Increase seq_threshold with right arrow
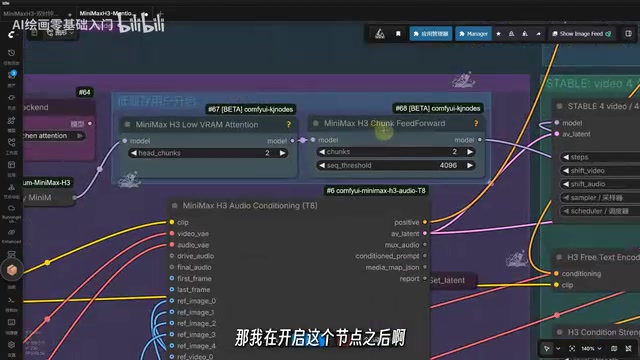Image resolution: width=640 pixels, height=360 pixels. coord(470,165)
